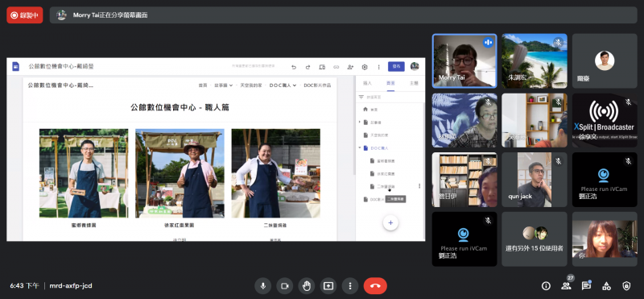Open host controls lock icon
This screenshot has width=644, height=299.
(x=626, y=286)
